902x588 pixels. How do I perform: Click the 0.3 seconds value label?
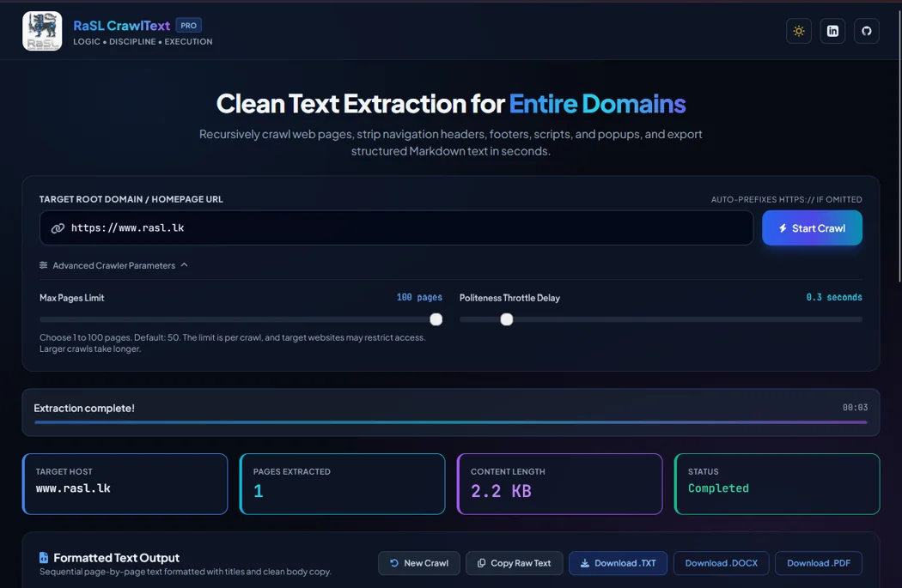(834, 297)
